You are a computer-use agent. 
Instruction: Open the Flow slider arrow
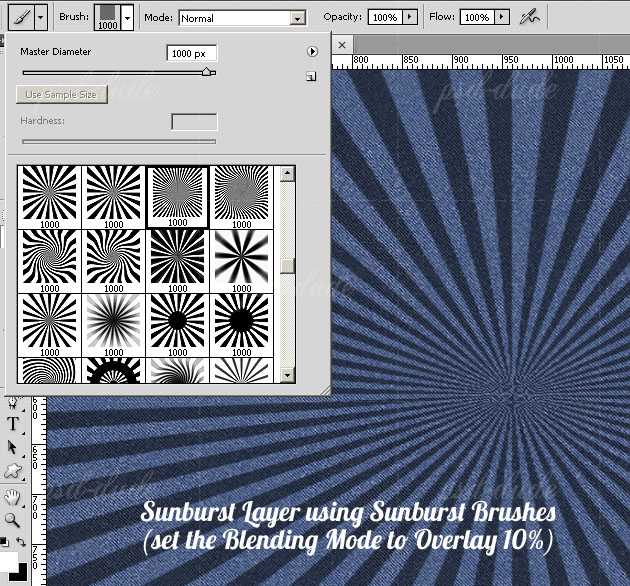coord(501,17)
